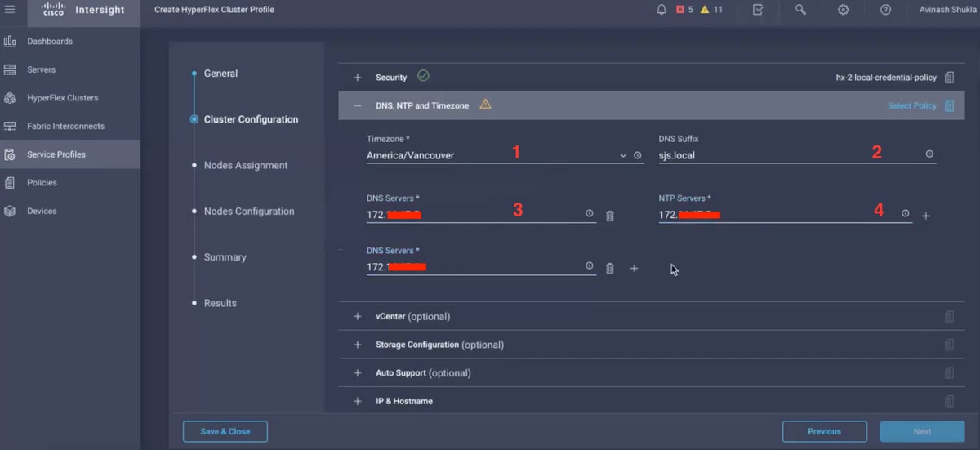Image resolution: width=980 pixels, height=450 pixels.
Task: Expand the Storage Configuration (optional) section
Action: click(x=358, y=345)
